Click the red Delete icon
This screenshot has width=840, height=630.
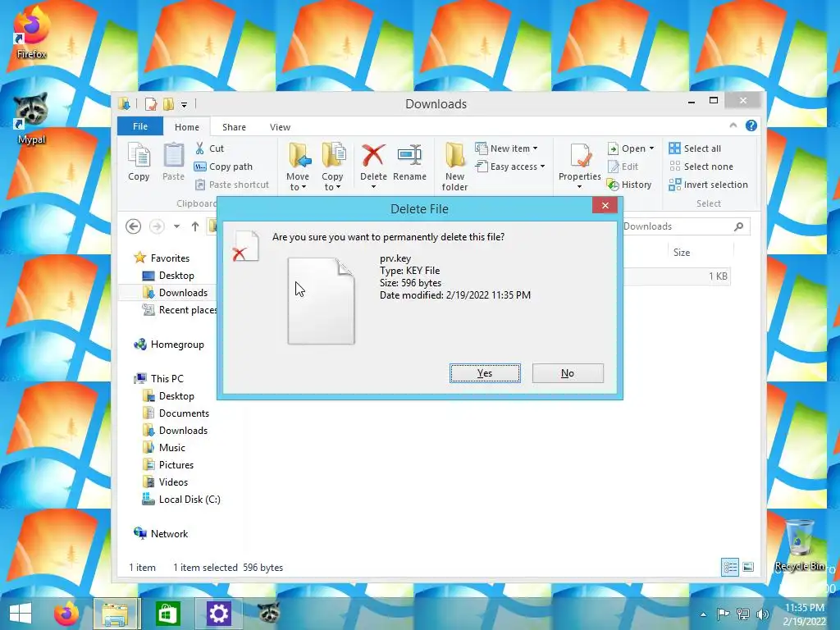tap(373, 157)
